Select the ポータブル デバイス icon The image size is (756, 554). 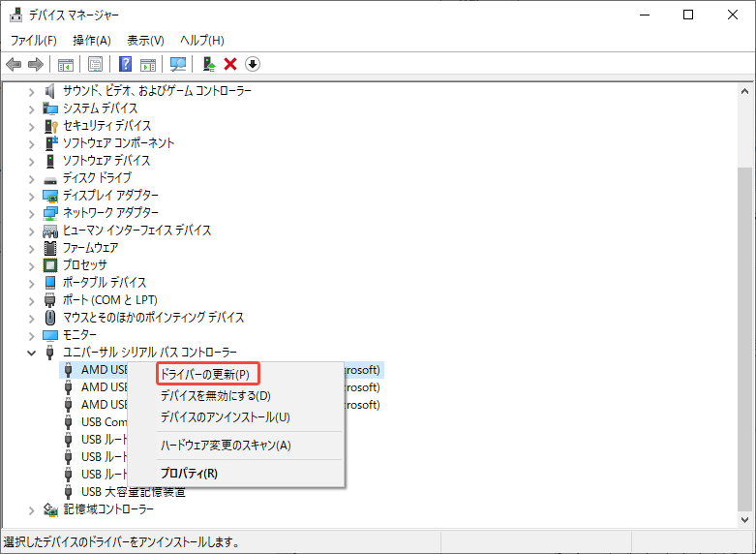50,283
